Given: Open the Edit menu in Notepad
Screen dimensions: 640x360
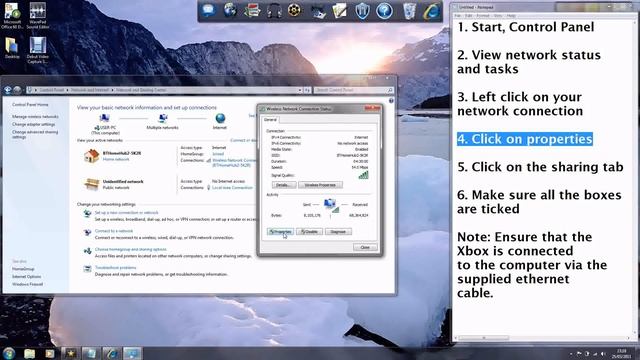Looking at the screenshot, I should coord(469,16).
